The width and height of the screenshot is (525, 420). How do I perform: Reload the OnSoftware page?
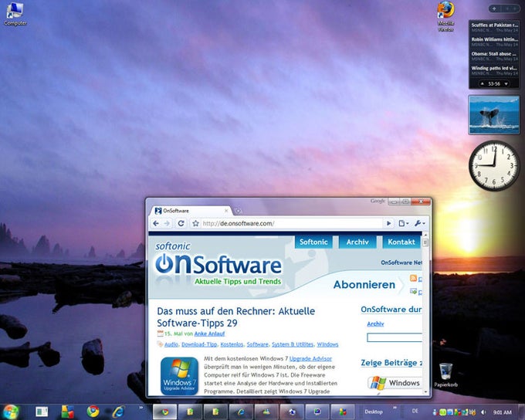click(x=181, y=223)
